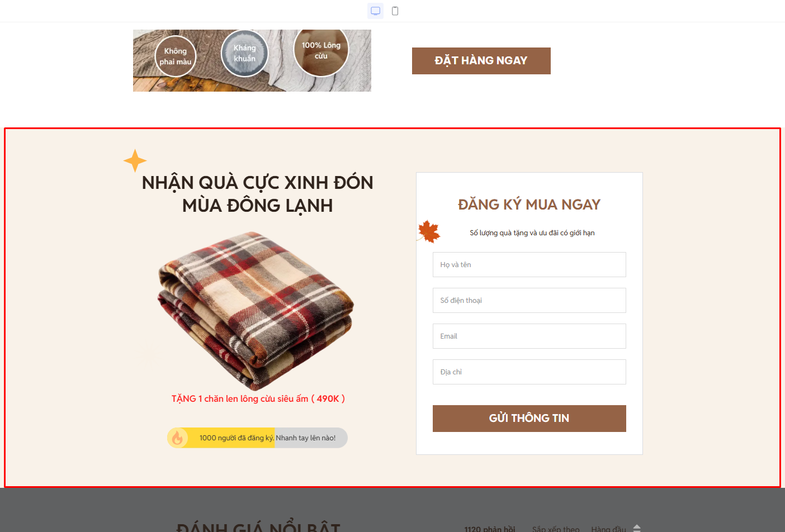The width and height of the screenshot is (785, 532).
Task: Click the flame icon on progress bar
Action: [177, 438]
